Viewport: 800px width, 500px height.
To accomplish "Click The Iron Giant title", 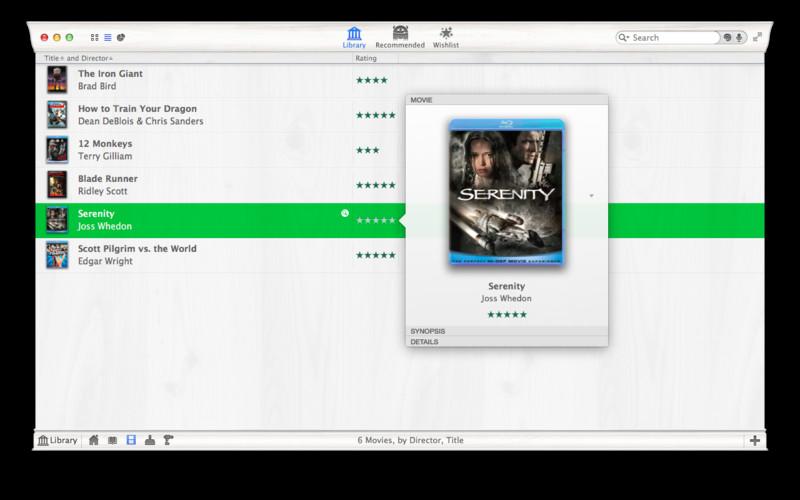I will pos(110,73).
